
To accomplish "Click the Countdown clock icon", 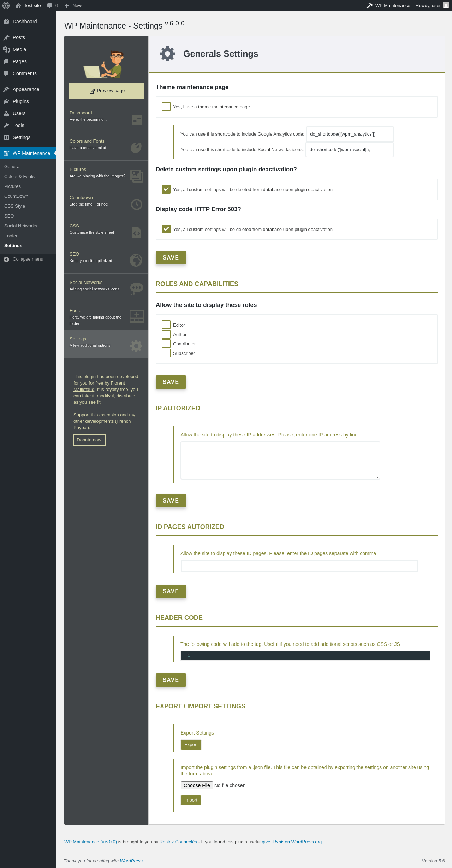I will click(x=137, y=204).
